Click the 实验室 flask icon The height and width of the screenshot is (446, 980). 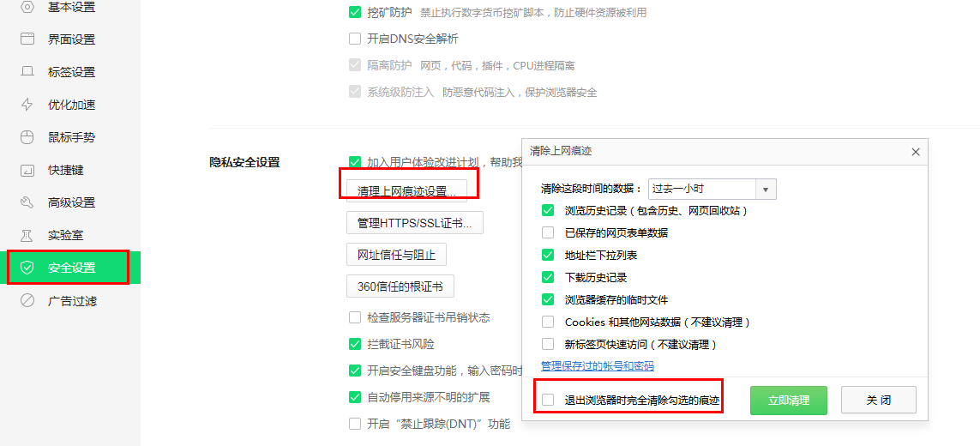(x=27, y=235)
